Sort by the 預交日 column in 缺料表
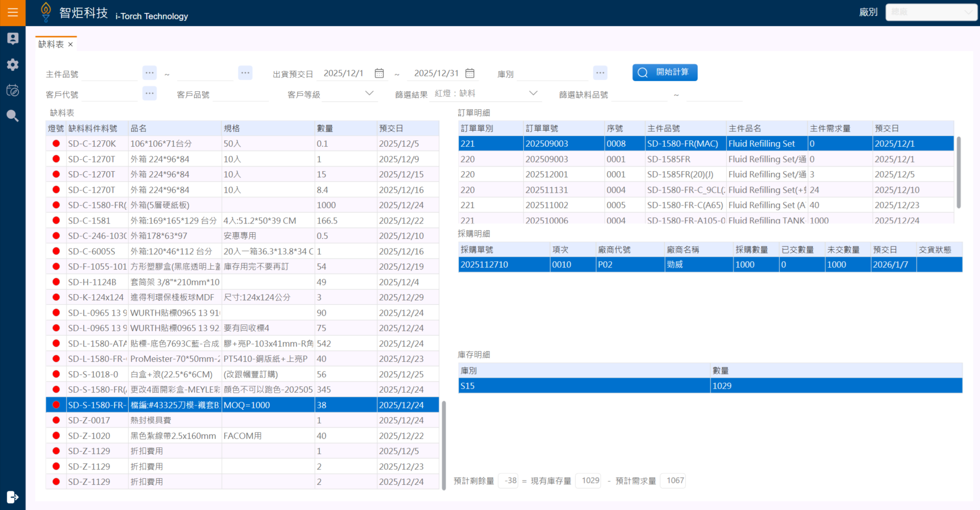980x510 pixels. click(x=407, y=128)
